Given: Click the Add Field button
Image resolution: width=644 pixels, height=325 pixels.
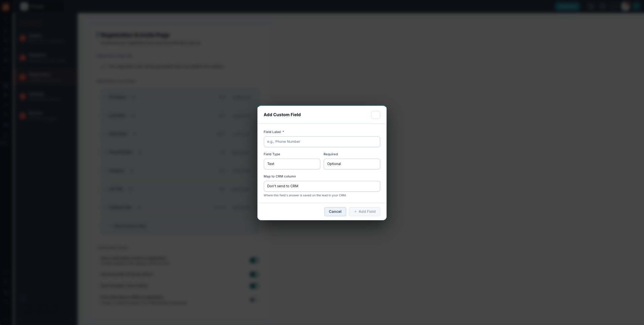Looking at the screenshot, I should 364,212.
